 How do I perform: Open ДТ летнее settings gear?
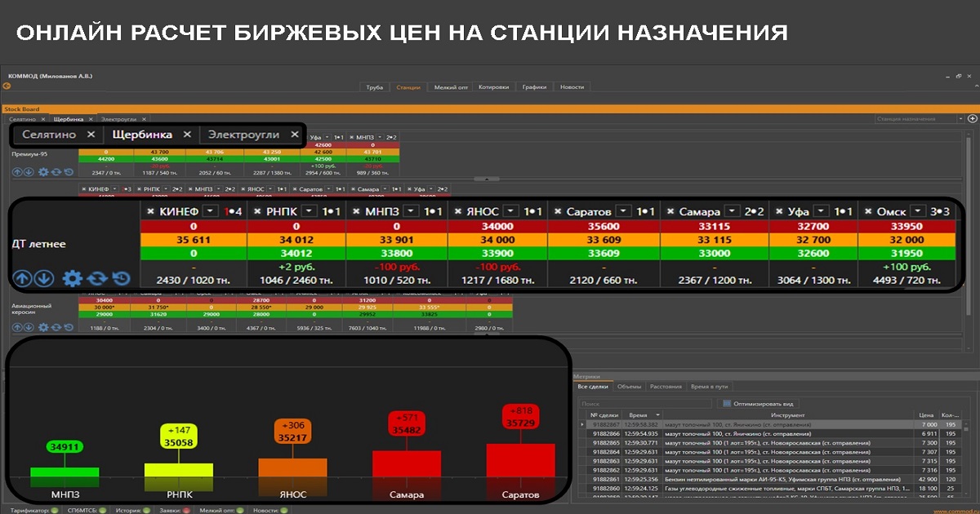(73, 278)
